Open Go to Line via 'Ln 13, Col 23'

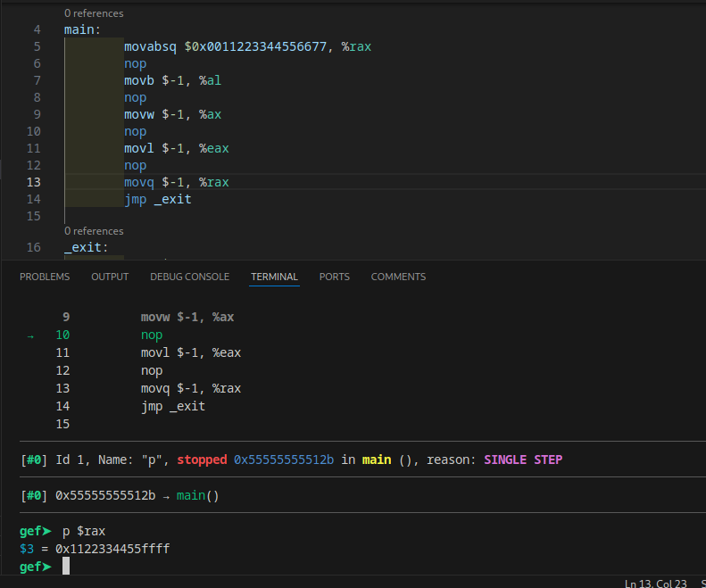point(655,584)
